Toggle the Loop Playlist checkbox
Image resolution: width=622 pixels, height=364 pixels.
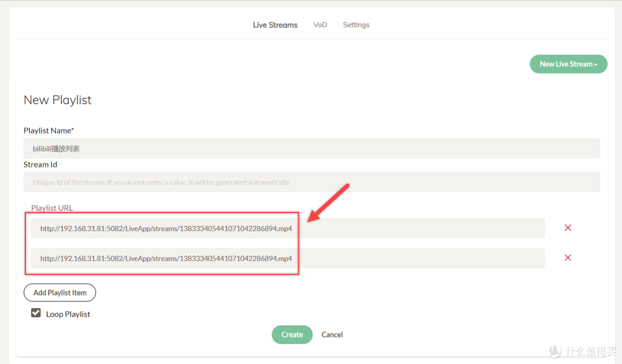pyautogui.click(x=36, y=313)
